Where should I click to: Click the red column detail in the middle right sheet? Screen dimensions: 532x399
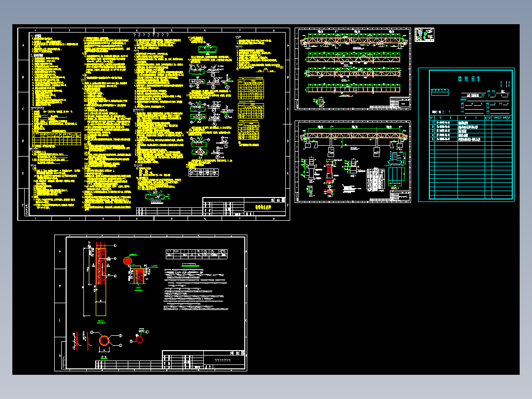pos(329,172)
